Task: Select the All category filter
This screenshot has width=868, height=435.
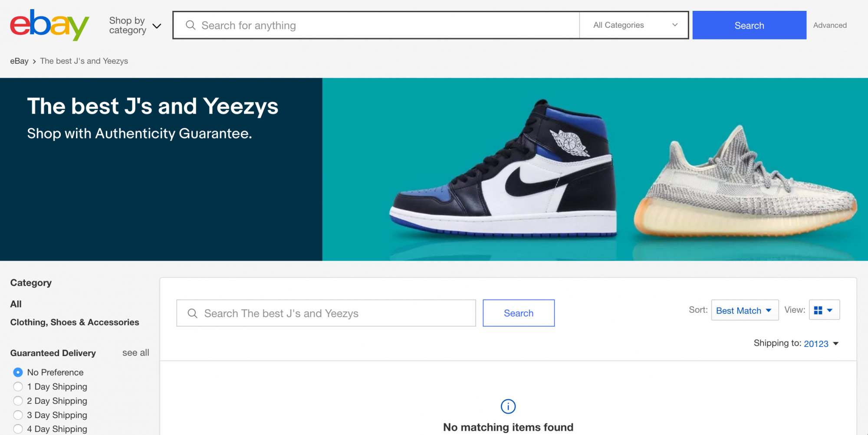Action: click(16, 304)
